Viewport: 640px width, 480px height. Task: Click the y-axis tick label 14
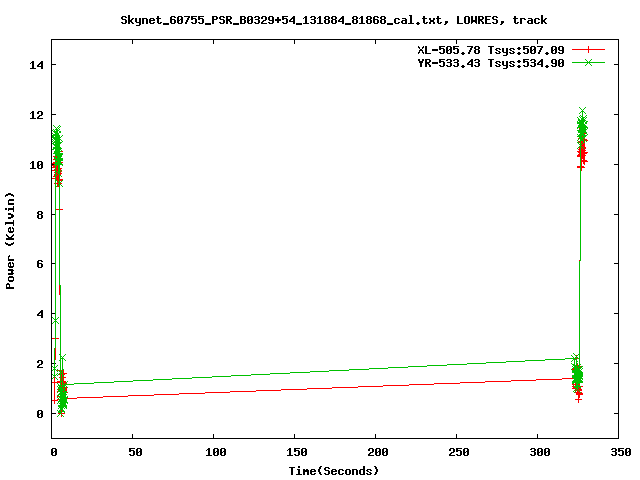(x=36, y=65)
